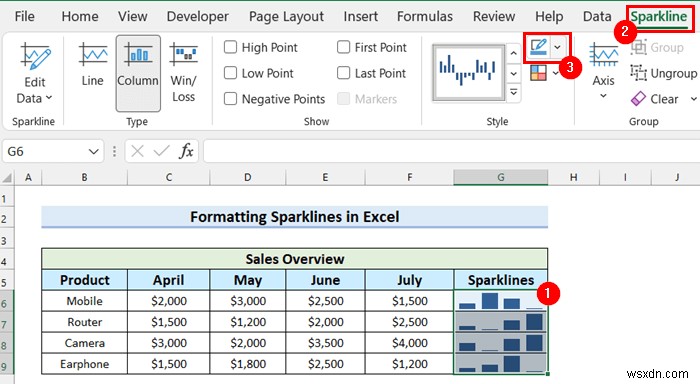Select column C header
Viewport: 700px width, 384px height.
point(168,177)
